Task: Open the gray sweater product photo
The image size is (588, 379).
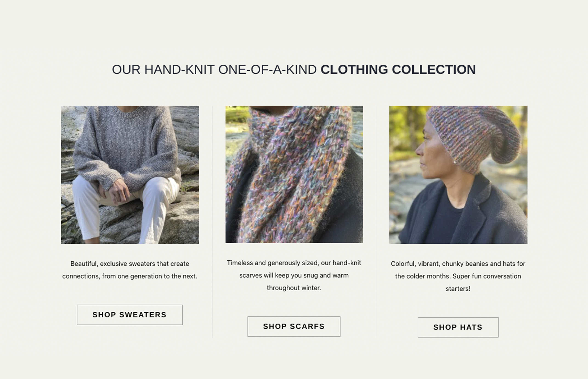Action: click(130, 175)
